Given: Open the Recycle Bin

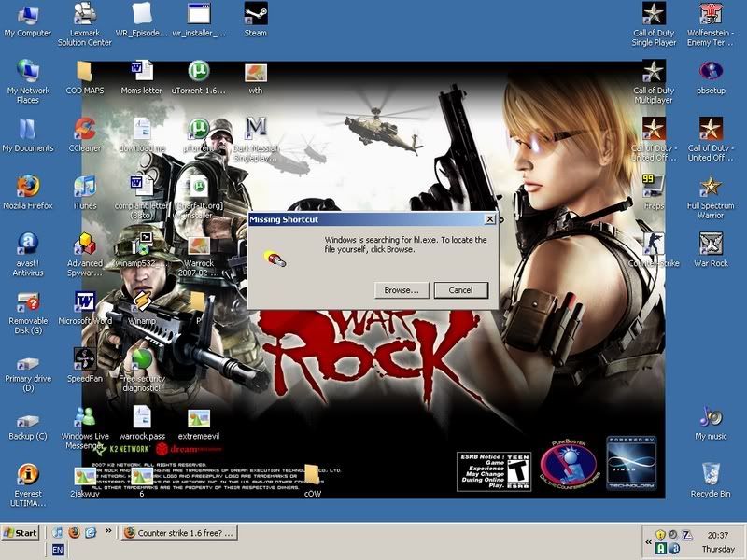Looking at the screenshot, I should tap(711, 474).
